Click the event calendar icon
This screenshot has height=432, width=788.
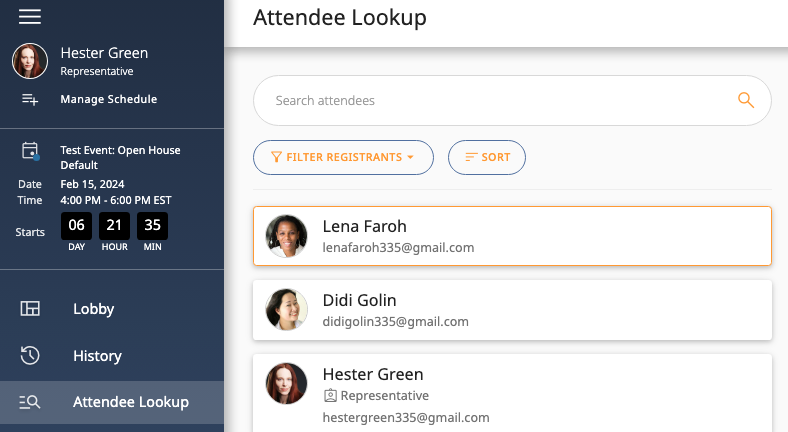coord(31,151)
